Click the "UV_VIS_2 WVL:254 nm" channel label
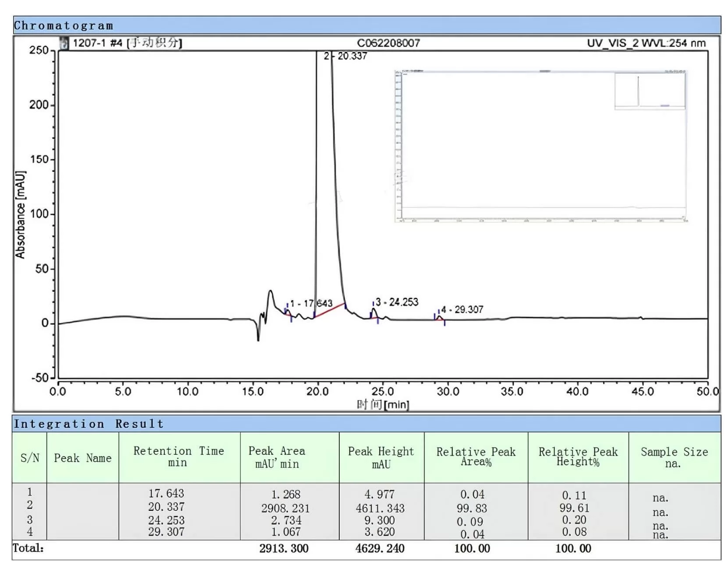The width and height of the screenshot is (728, 570). [646, 43]
